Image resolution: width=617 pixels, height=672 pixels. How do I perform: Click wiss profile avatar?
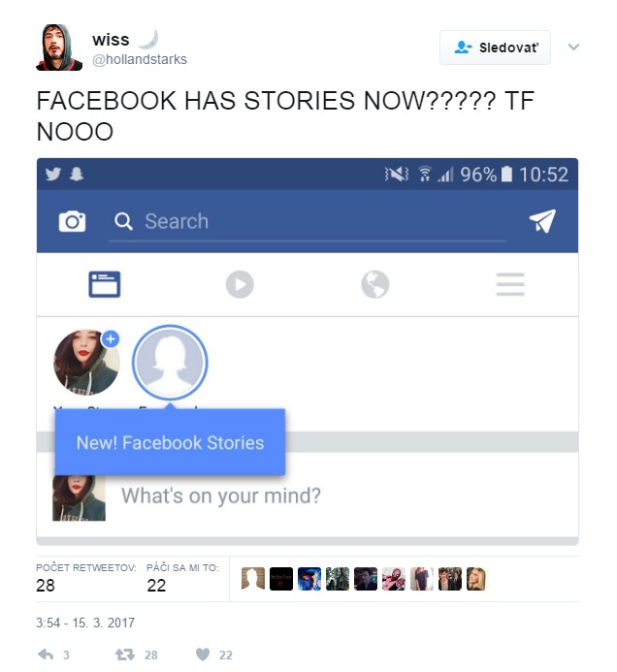(59, 48)
